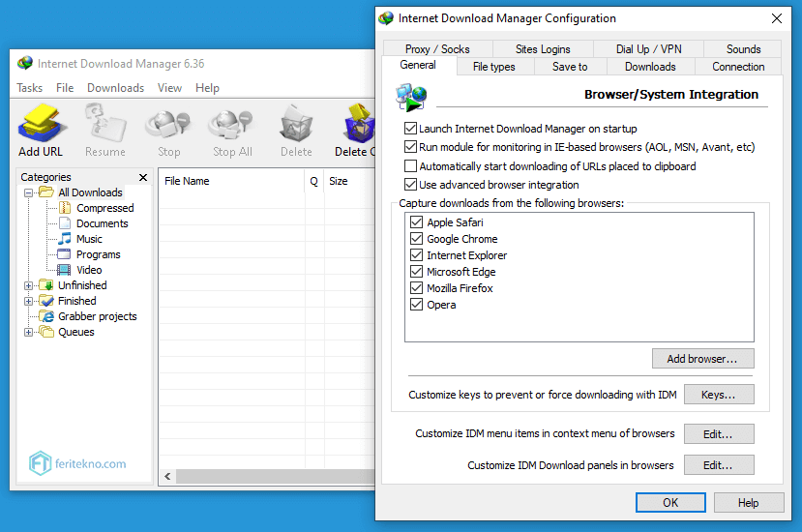Switch to the Connection tab
This screenshot has width=802, height=532.
click(738, 67)
